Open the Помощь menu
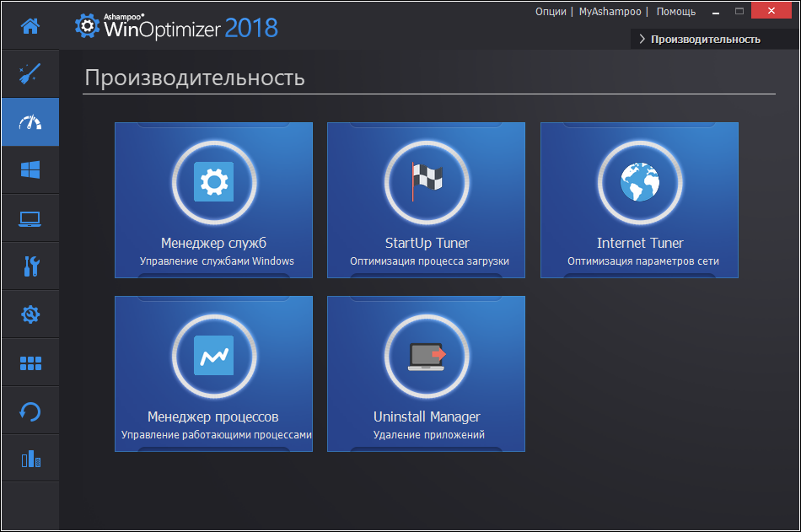This screenshot has width=801, height=532. (676, 12)
